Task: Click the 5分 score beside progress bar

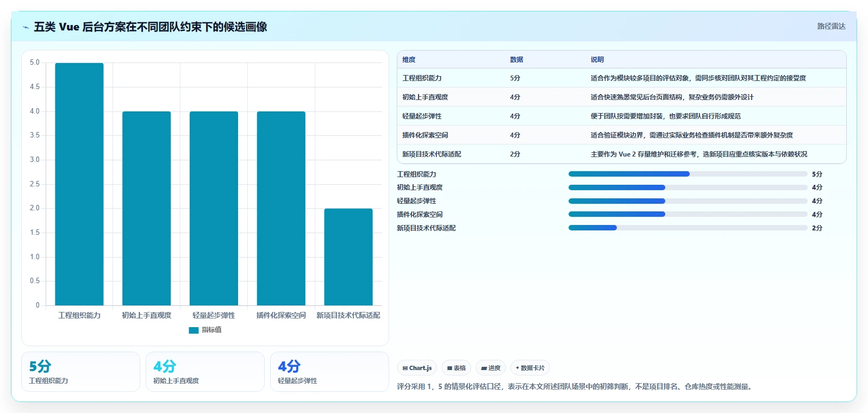Action: (x=817, y=174)
